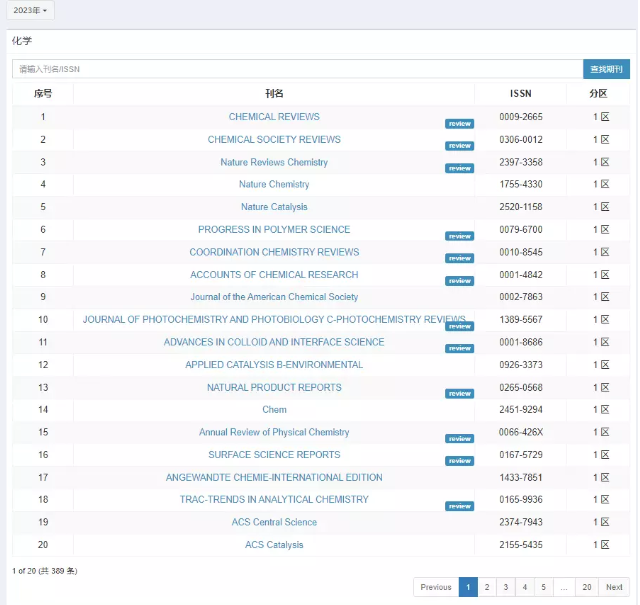The height and width of the screenshot is (605, 640).
Task: Select ISSN cell 1755-4330
Action: coord(521,184)
